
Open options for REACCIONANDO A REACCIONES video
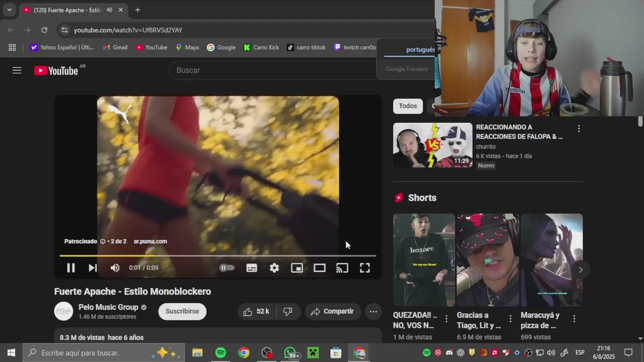pyautogui.click(x=579, y=129)
